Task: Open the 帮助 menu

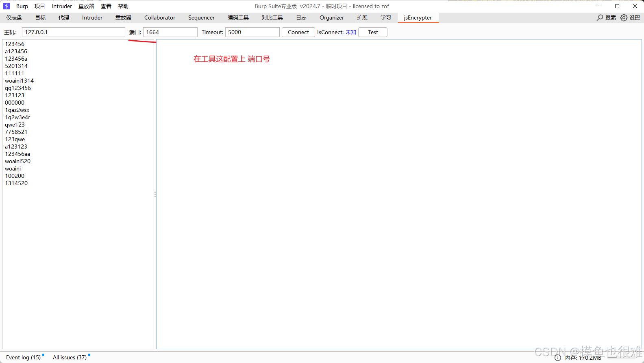Action: click(x=123, y=6)
